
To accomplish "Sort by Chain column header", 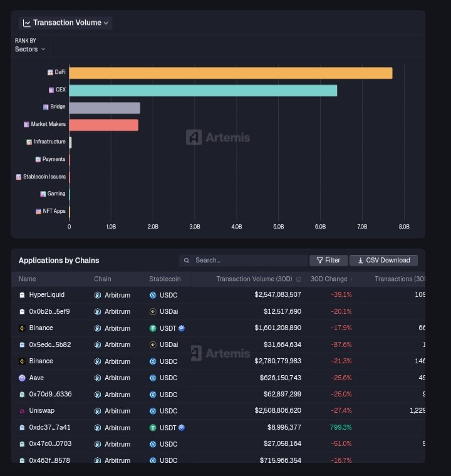I will pos(102,279).
